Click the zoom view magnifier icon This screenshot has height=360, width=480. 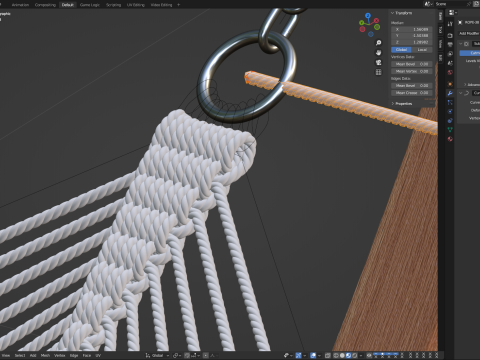coord(378,43)
